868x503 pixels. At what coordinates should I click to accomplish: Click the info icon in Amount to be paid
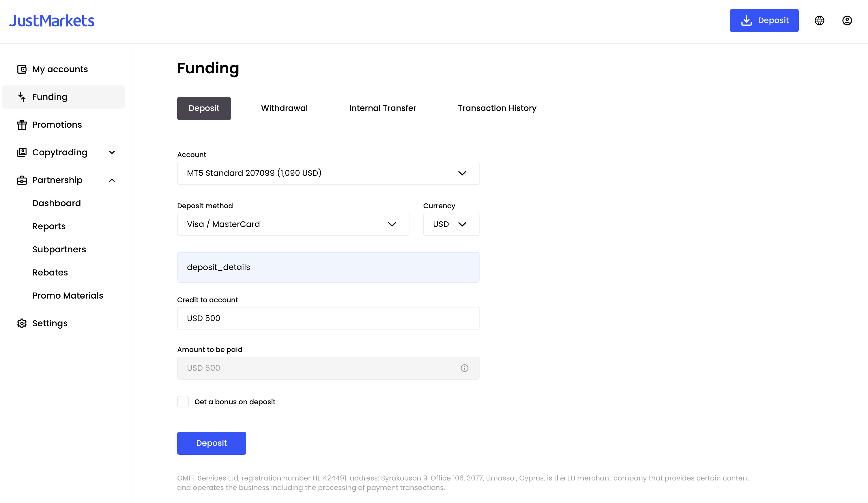(464, 368)
